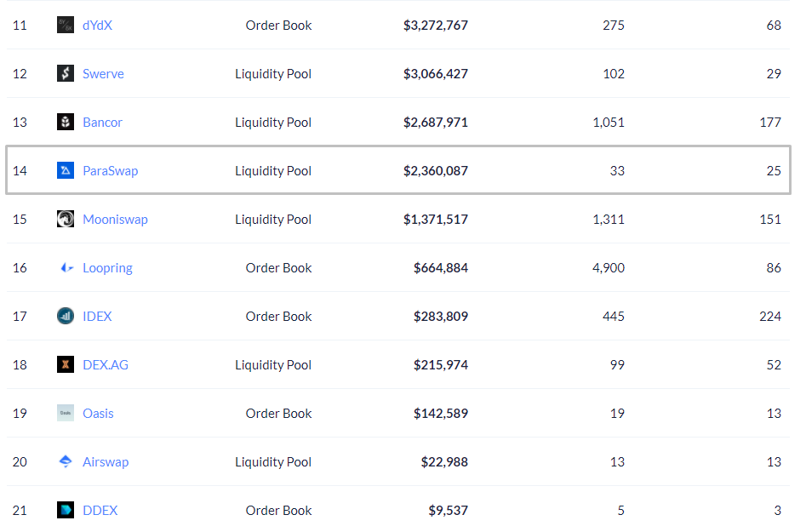This screenshot has height=532, width=806.
Task: Click the Swerve logo icon
Action: click(x=66, y=74)
